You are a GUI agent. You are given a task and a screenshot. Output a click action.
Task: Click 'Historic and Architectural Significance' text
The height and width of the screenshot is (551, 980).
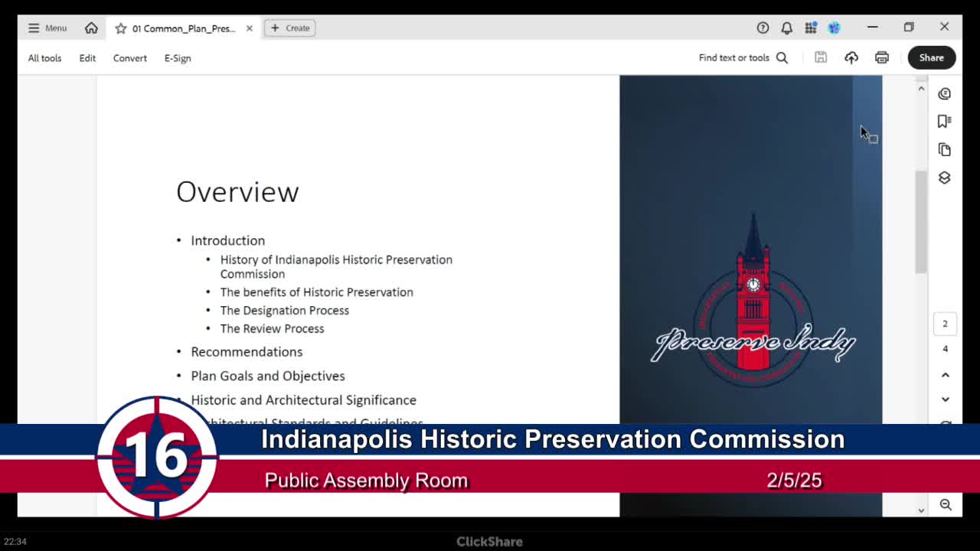coord(304,400)
